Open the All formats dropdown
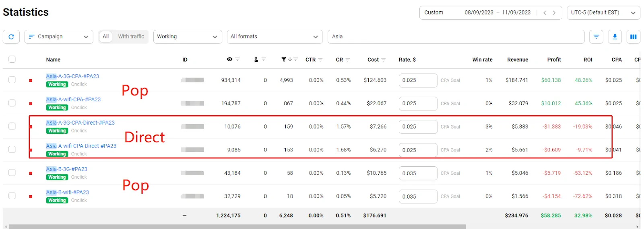The image size is (644, 229). click(x=275, y=37)
